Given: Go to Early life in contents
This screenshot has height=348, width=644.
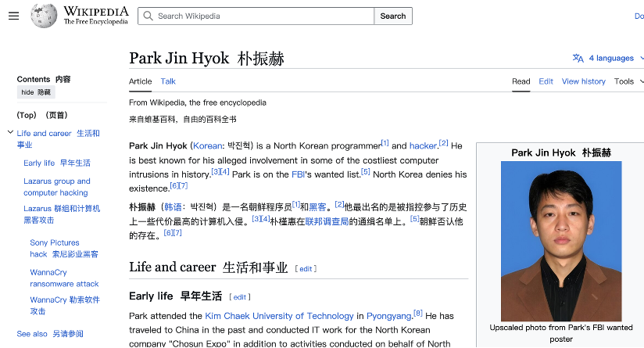Looking at the screenshot, I should [57, 163].
